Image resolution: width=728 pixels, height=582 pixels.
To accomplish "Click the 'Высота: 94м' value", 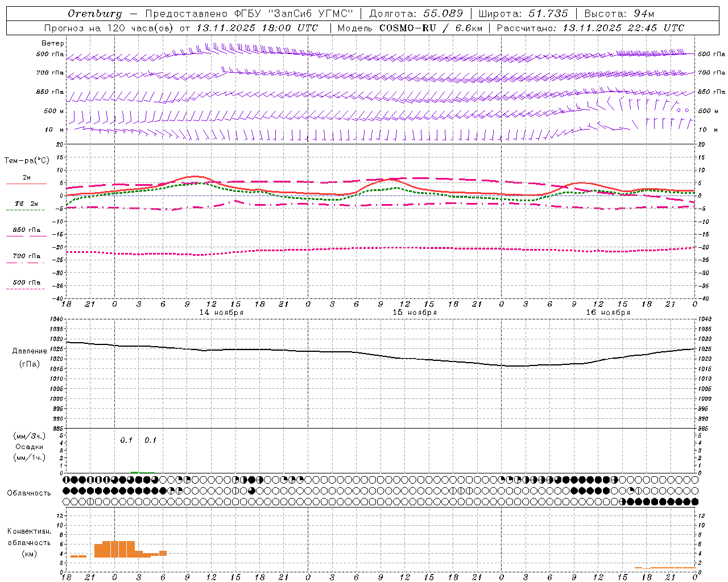I will (x=619, y=14).
